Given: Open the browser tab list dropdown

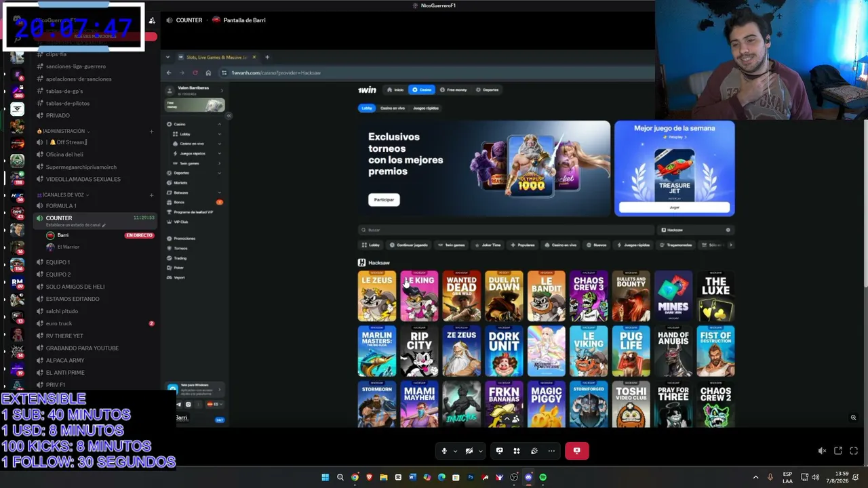Looking at the screenshot, I should 167,57.
